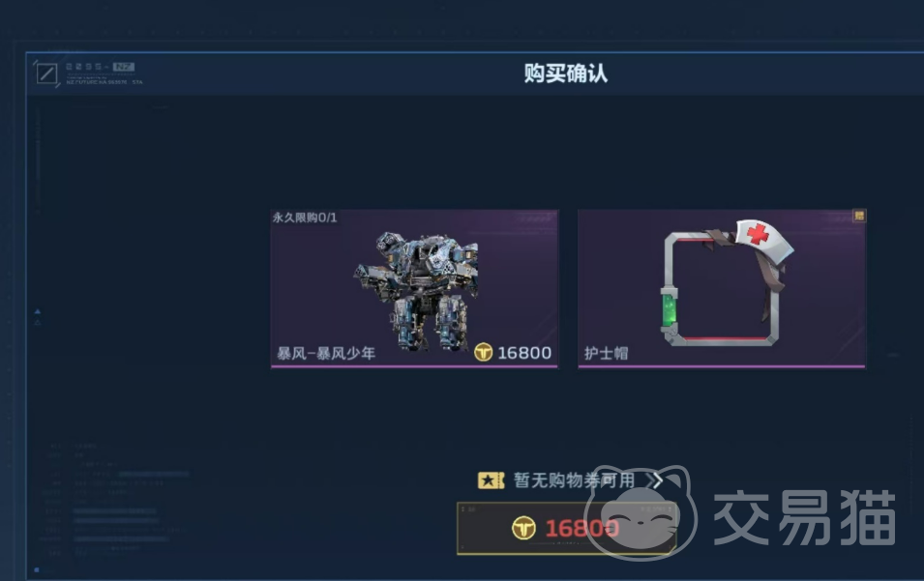Viewport: 924px width, 581px height.
Task: Click the gold coin icon in purchase button
Action: tap(523, 528)
